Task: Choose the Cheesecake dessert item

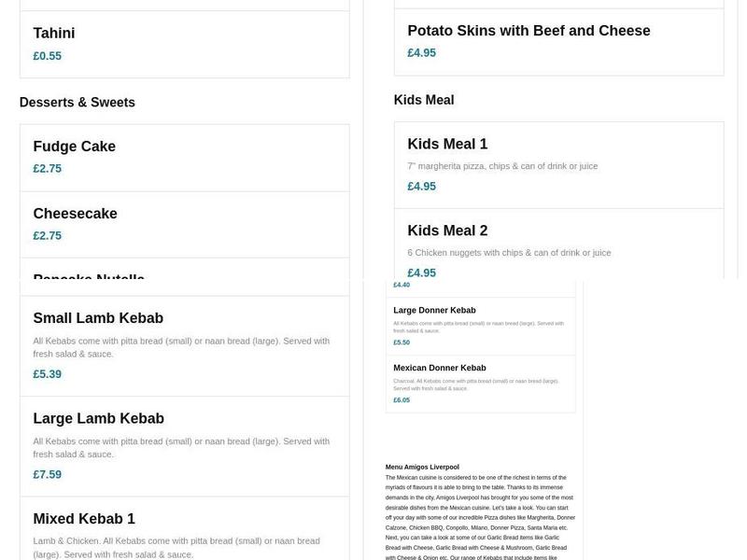Action: (x=75, y=214)
